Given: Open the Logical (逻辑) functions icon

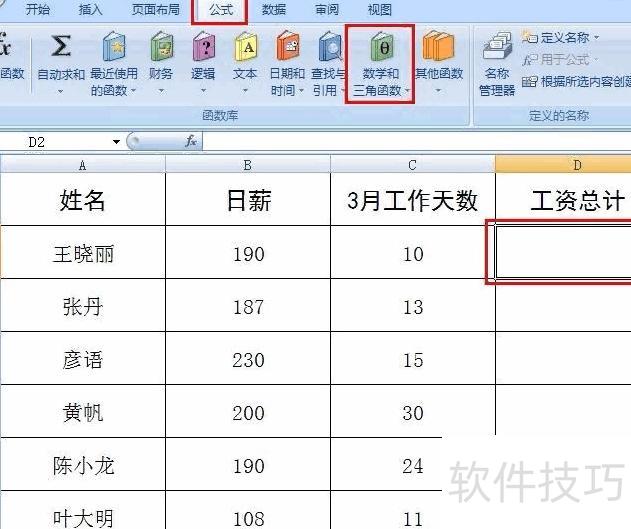Looking at the screenshot, I should [x=204, y=46].
